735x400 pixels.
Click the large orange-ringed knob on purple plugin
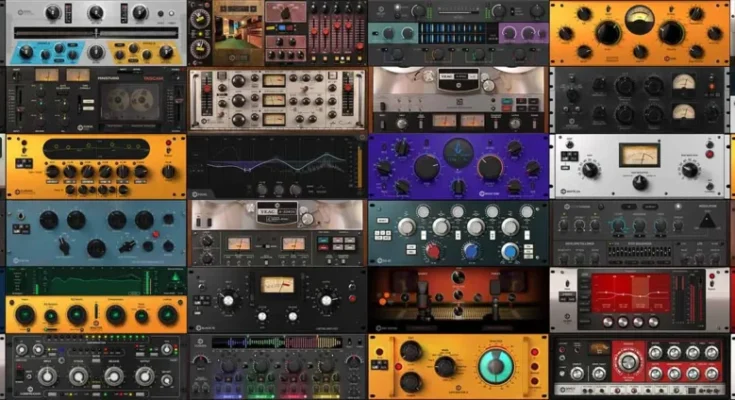point(490,167)
